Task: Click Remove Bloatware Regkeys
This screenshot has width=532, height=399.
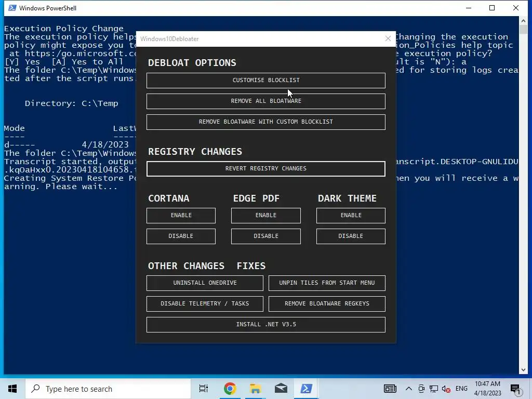Action: pyautogui.click(x=327, y=303)
